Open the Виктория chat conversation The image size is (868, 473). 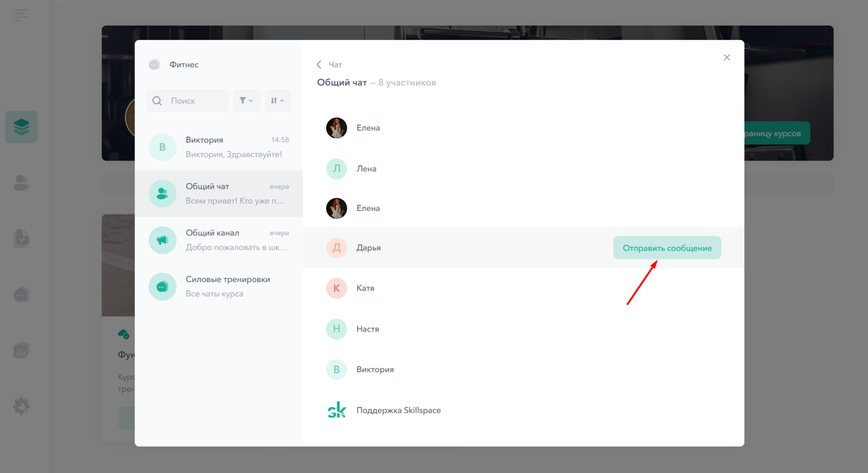[219, 147]
